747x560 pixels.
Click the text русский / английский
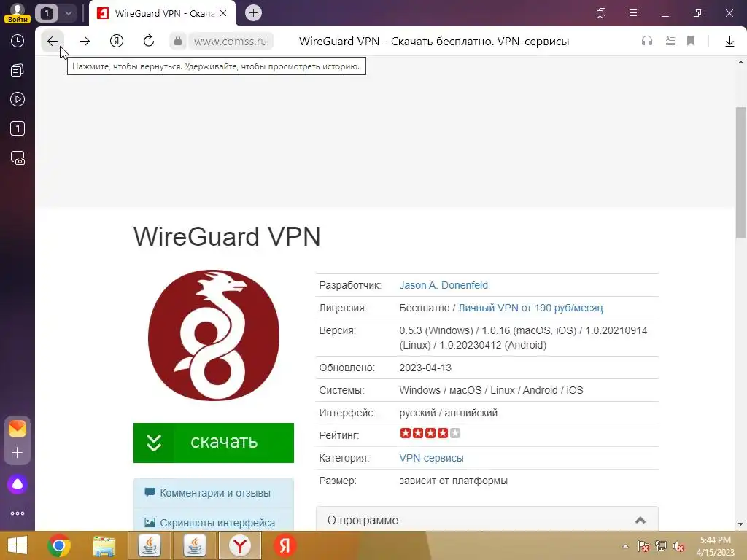pyautogui.click(x=449, y=413)
